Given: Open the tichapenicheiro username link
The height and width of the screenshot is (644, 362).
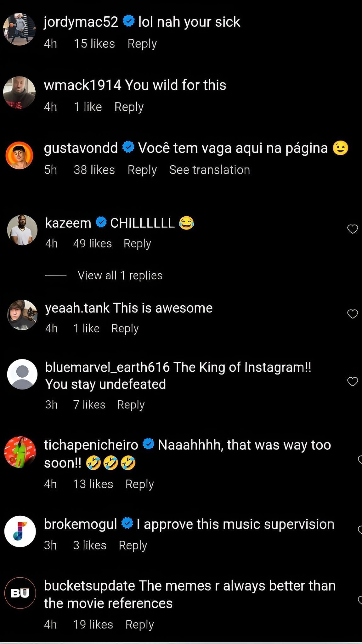Looking at the screenshot, I should [x=91, y=445].
